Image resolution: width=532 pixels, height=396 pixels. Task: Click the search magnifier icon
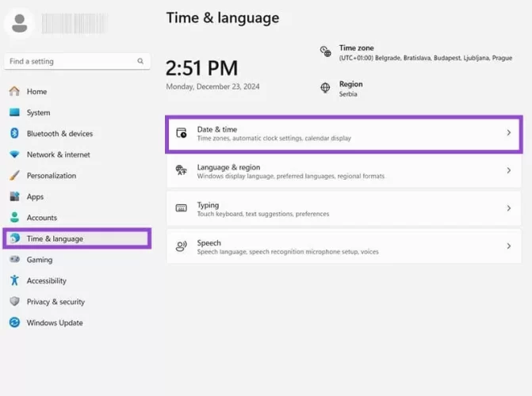[x=140, y=61]
